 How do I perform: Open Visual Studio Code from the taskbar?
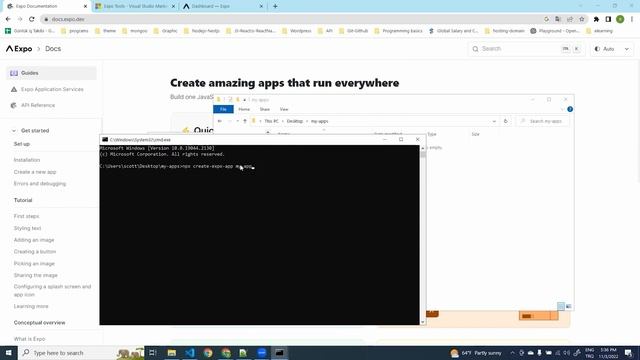190,353
